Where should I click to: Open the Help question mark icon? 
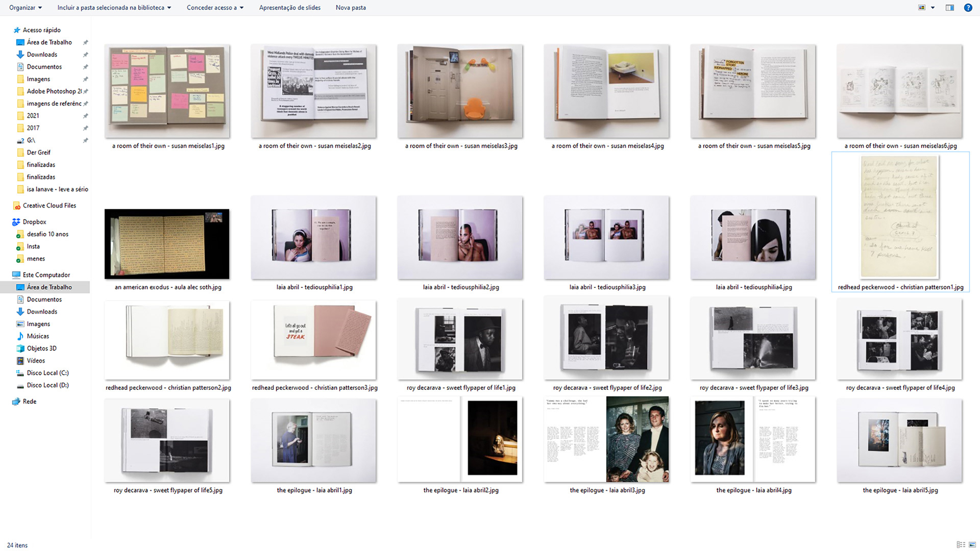tap(968, 8)
